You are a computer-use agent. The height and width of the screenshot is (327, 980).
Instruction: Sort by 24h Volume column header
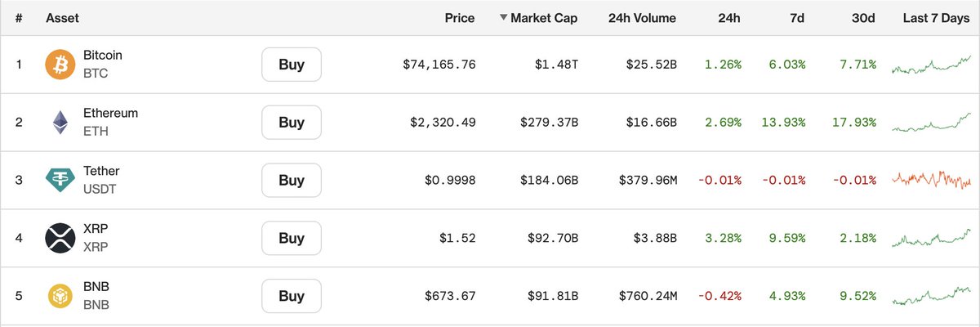click(x=642, y=18)
